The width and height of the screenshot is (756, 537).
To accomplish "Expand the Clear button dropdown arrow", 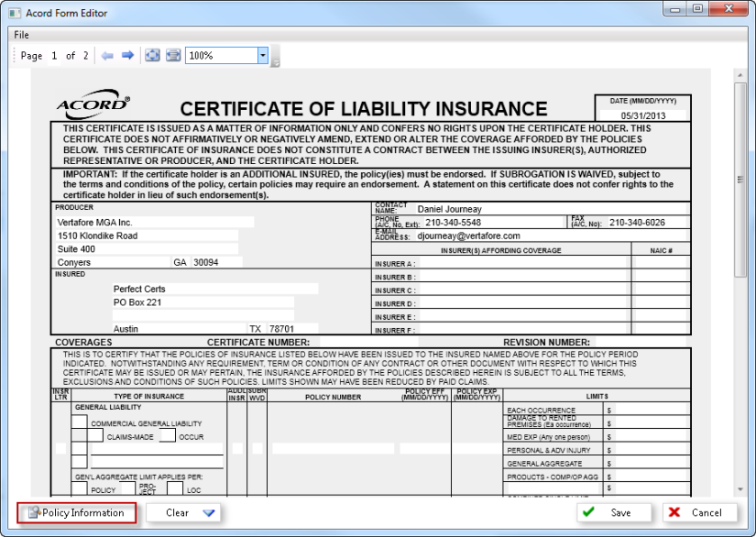I will coord(209,513).
